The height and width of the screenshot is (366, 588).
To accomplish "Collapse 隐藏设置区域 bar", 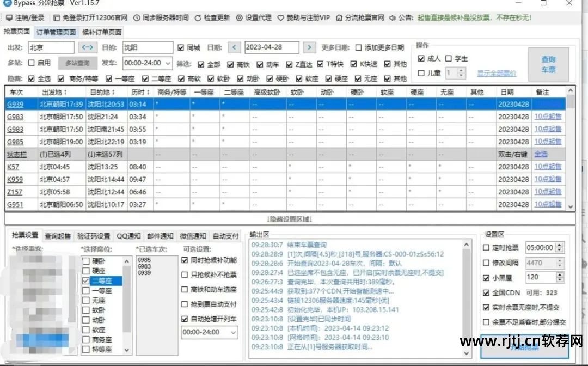I will click(x=290, y=219).
